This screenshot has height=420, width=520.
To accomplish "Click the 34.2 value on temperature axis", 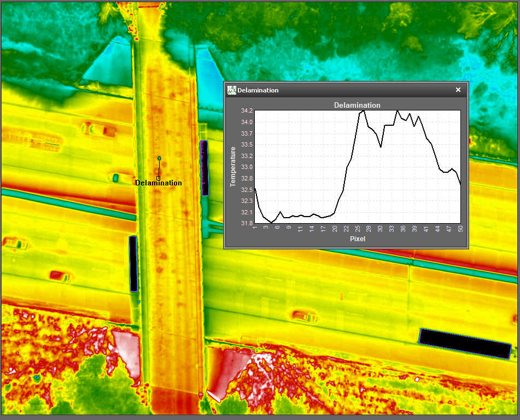I will point(247,110).
